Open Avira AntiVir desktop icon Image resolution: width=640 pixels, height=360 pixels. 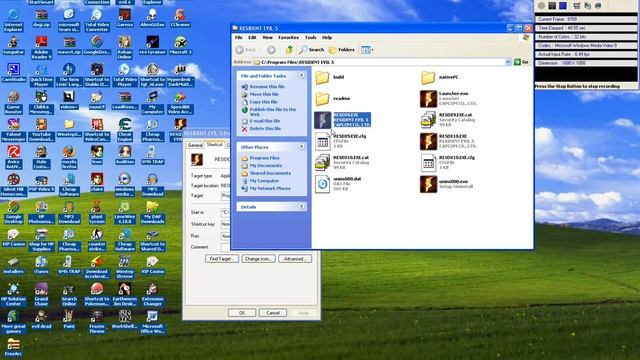pyautogui.click(x=13, y=157)
